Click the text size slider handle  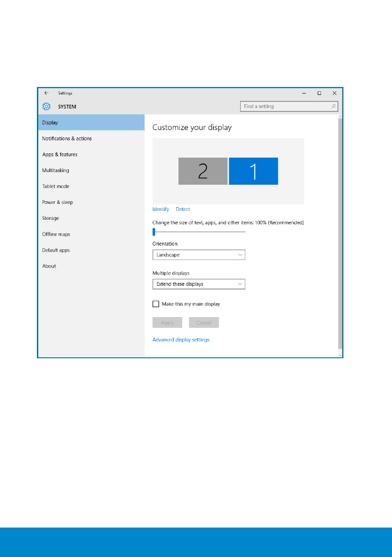154,231
